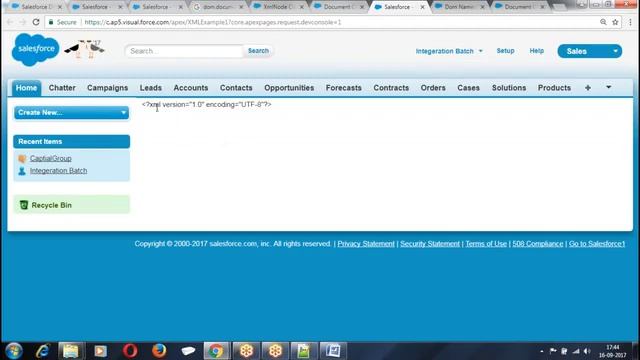Open the CapitalGroup recent item icon

(x=22, y=158)
